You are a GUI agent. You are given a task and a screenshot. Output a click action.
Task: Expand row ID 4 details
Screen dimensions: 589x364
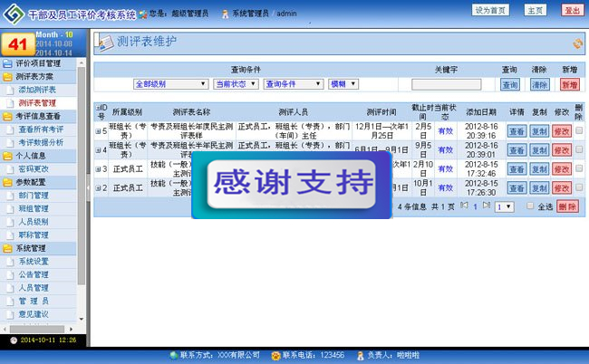pyautogui.click(x=98, y=150)
